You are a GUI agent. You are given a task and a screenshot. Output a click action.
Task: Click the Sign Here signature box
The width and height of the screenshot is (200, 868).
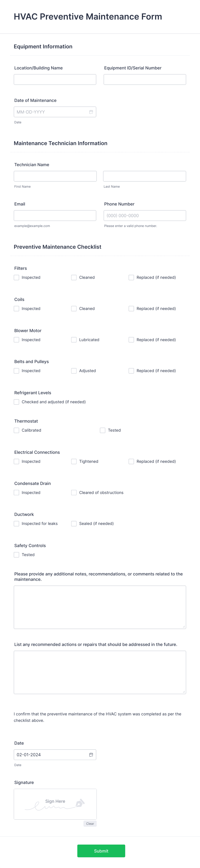click(x=55, y=804)
